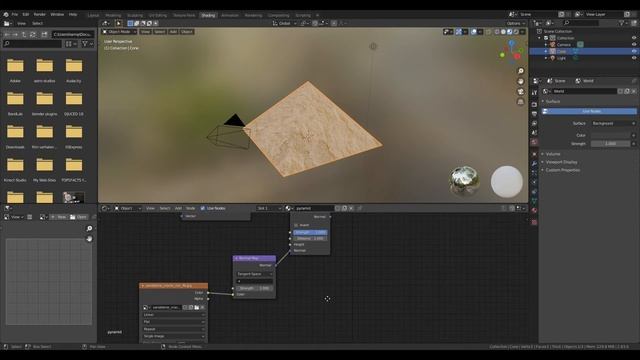Image resolution: width=640 pixels, height=360 pixels.
Task: Switch viewport to solid shading mode
Action: tap(503, 31)
